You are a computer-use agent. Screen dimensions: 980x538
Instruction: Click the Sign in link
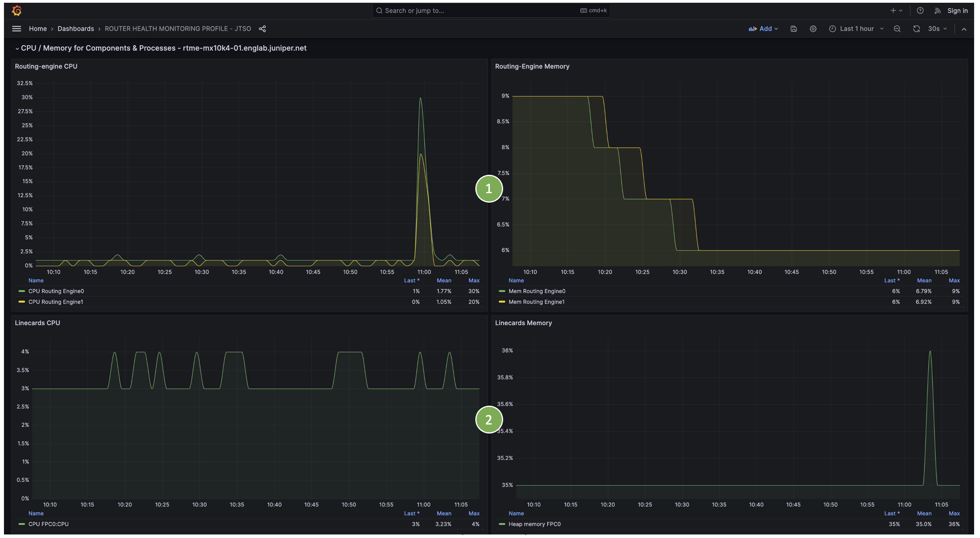click(x=957, y=11)
